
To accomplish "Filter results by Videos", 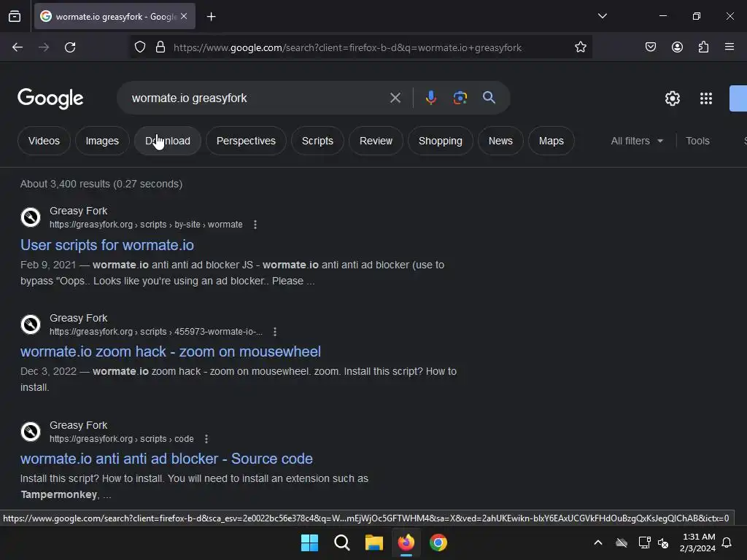I will (44, 141).
